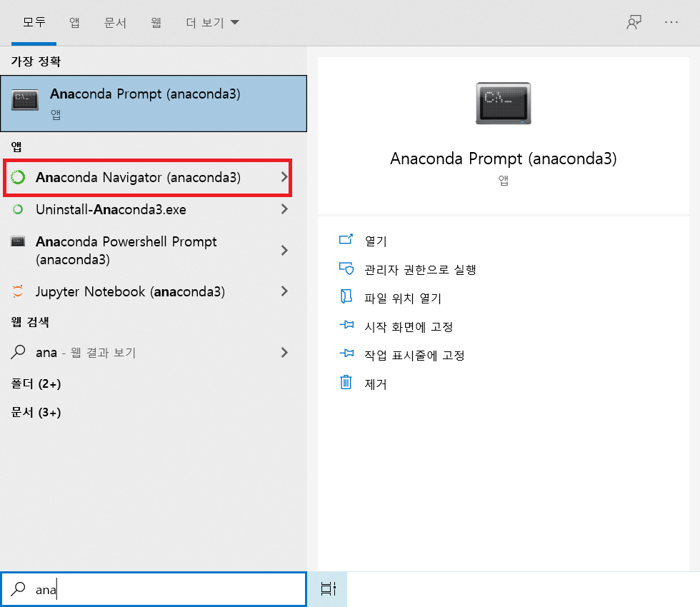Screen dimensions: 700x607
Task: Click the Task View icon on taskbar
Action: pos(328,589)
